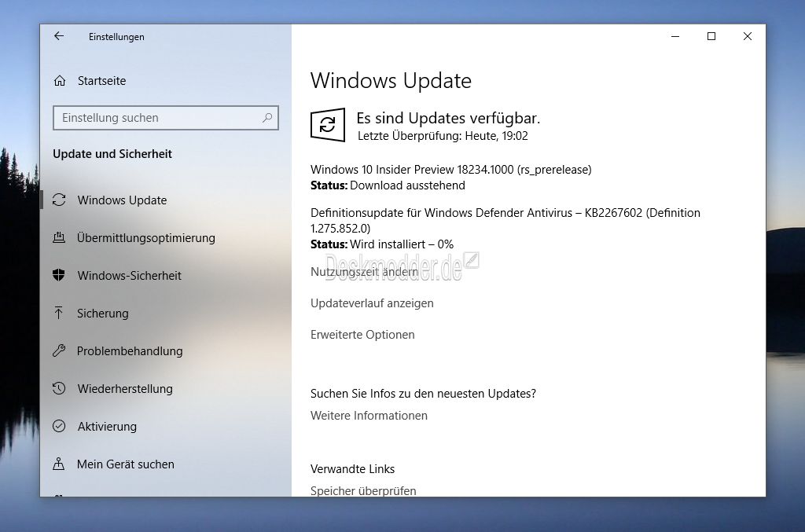The width and height of the screenshot is (805, 532).
Task: Go back using the arrow in Einstellungen
Action: pyautogui.click(x=59, y=36)
